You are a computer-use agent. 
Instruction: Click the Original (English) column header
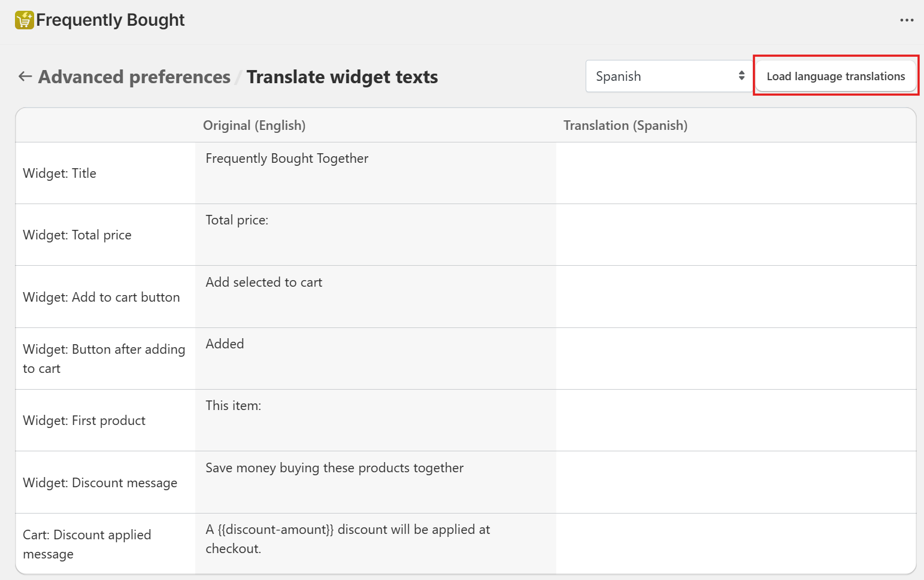(254, 126)
